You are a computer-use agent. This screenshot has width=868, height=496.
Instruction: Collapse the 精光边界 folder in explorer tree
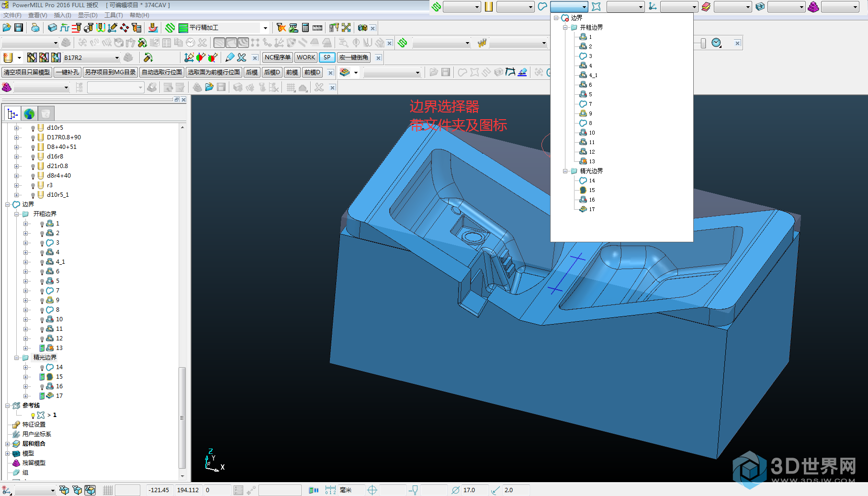17,358
